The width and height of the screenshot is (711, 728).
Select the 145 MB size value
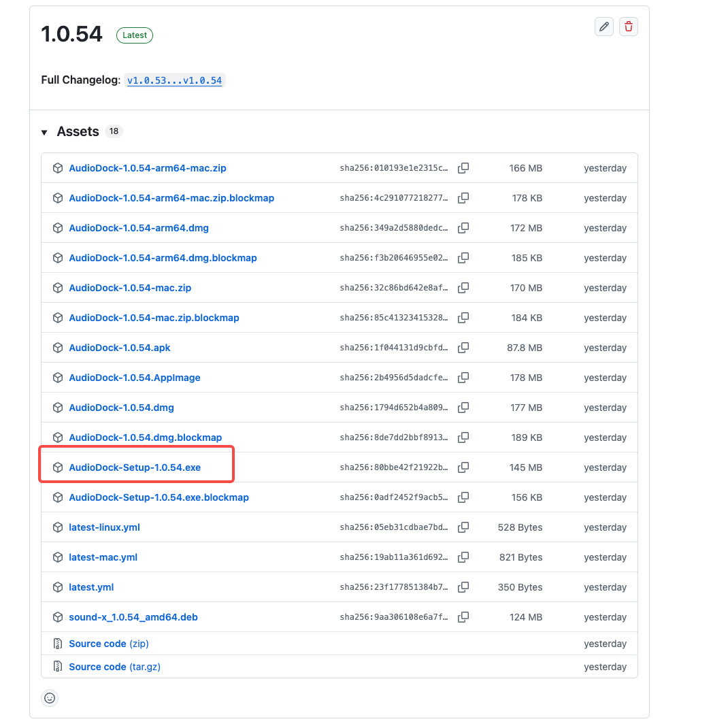[526, 467]
